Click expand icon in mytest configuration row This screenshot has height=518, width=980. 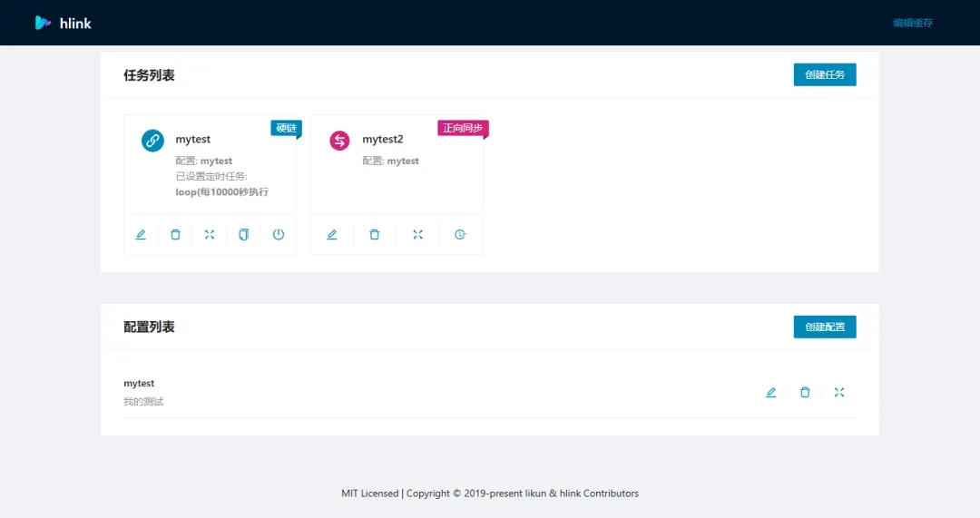(839, 393)
